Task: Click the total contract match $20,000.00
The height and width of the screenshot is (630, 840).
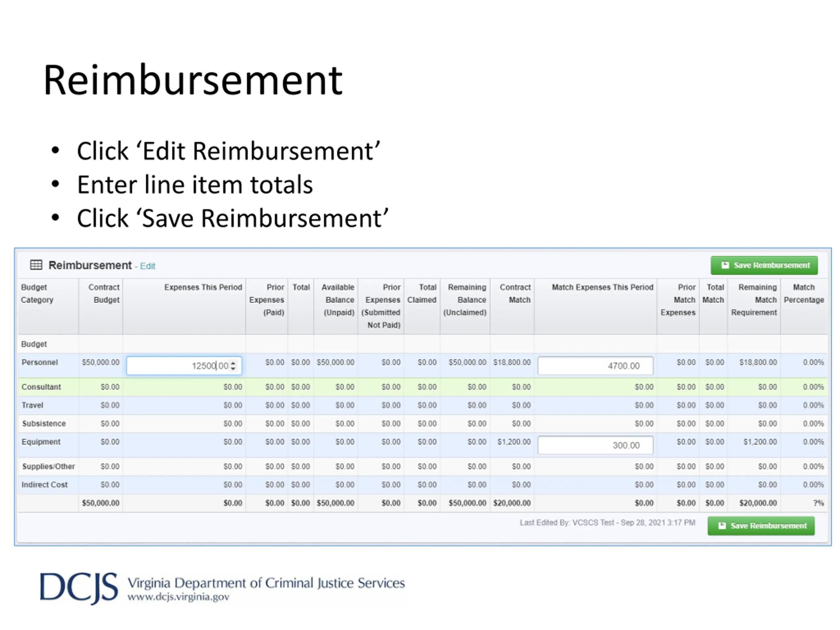Action: pyautogui.click(x=512, y=503)
